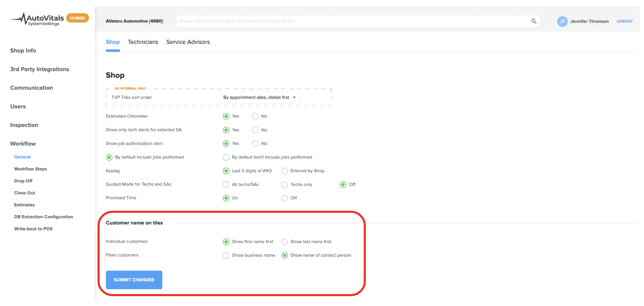Click the SUBMIT CHANGES button

(x=134, y=280)
